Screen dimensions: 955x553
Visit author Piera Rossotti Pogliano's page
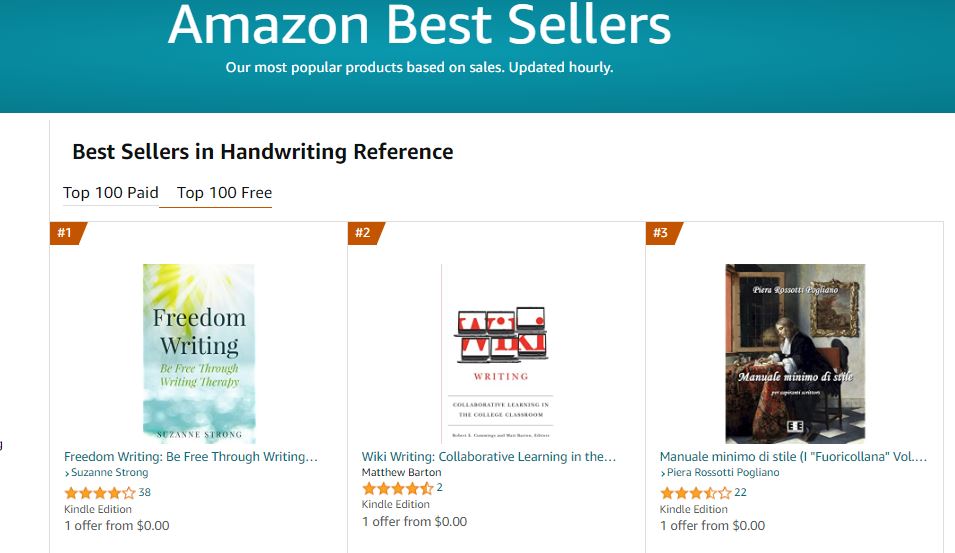pyautogui.click(x=724, y=473)
